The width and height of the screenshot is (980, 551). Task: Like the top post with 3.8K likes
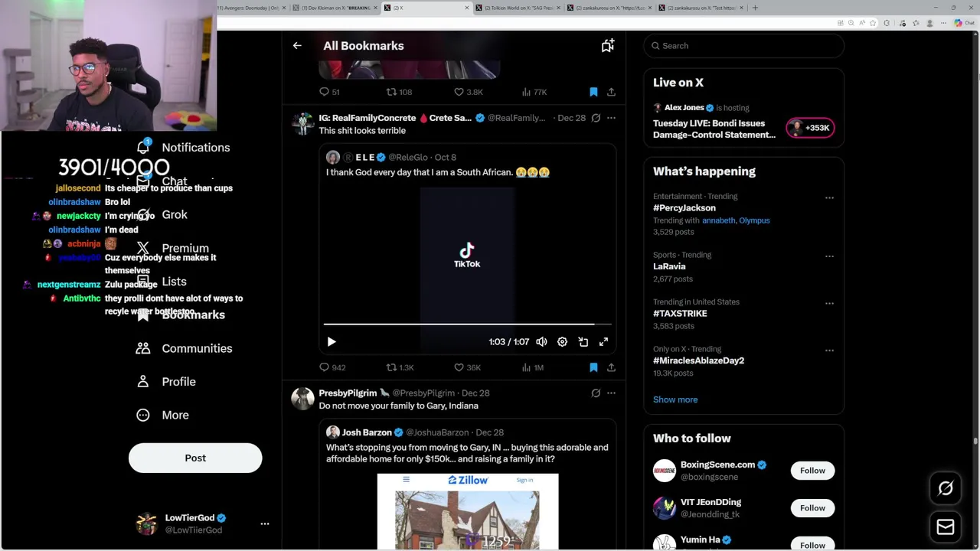468,92
